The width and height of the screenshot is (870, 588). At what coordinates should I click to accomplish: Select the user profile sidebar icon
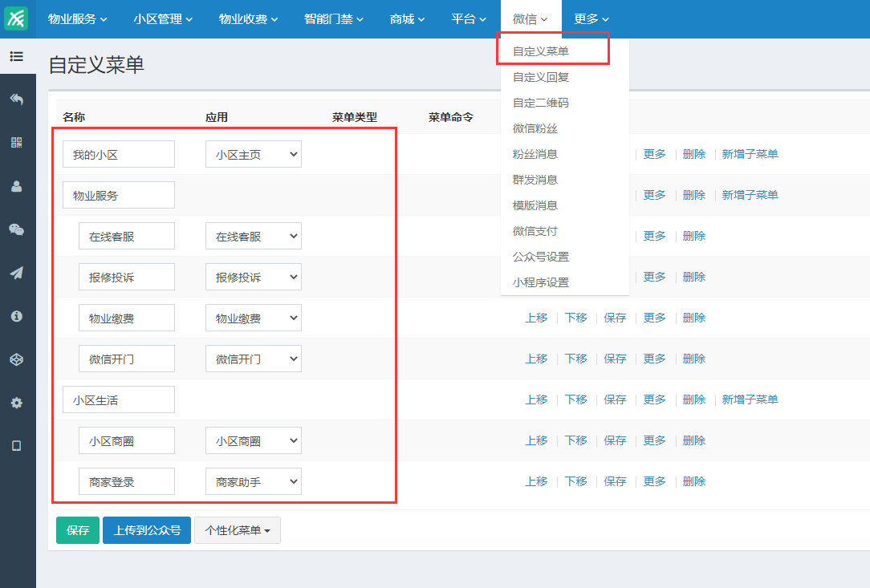click(17, 186)
